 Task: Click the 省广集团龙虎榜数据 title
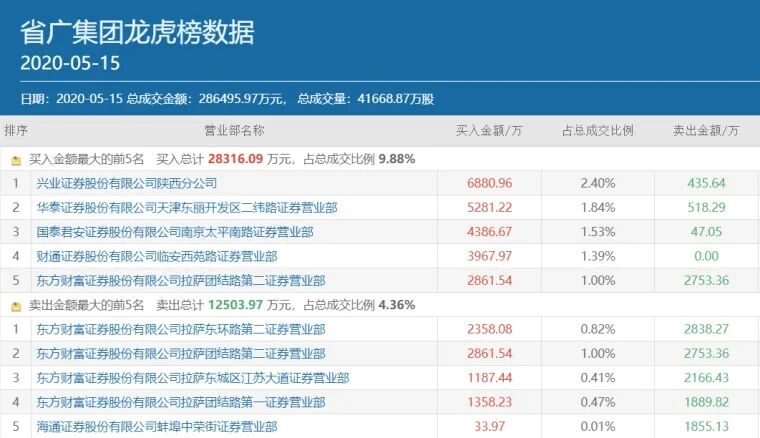[x=137, y=32]
